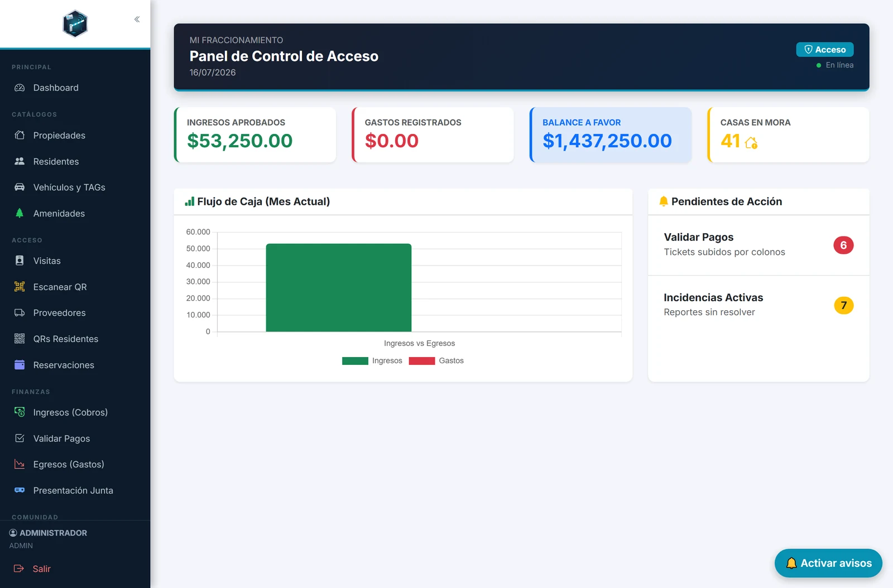Click the Validar Pagos checkbox icon

pyautogui.click(x=20, y=438)
